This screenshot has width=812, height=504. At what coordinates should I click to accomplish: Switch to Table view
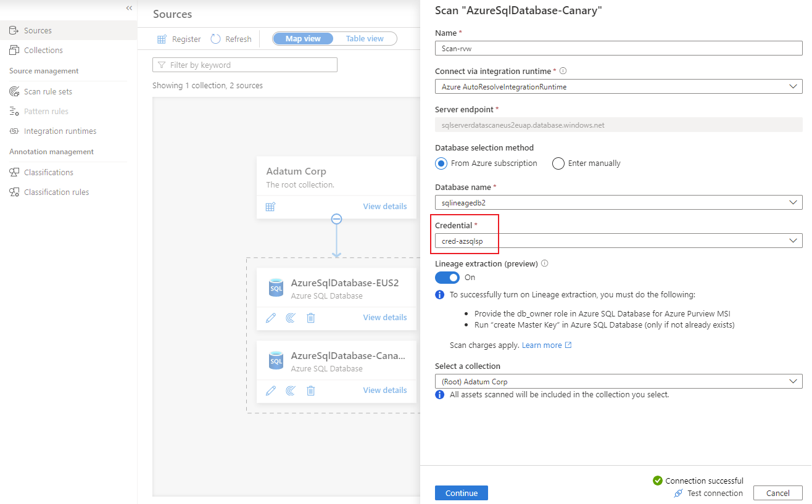(x=364, y=38)
